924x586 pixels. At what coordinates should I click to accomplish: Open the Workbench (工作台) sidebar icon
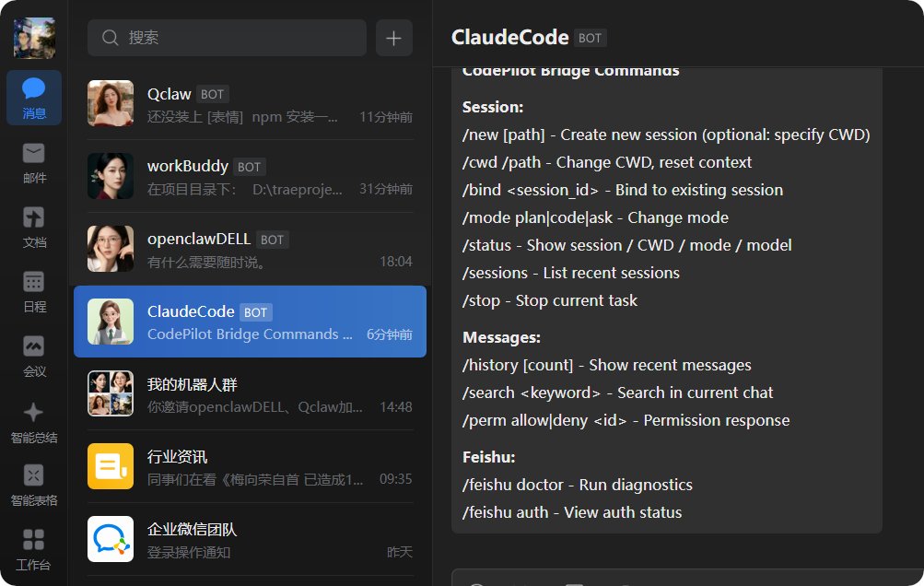coord(33,549)
